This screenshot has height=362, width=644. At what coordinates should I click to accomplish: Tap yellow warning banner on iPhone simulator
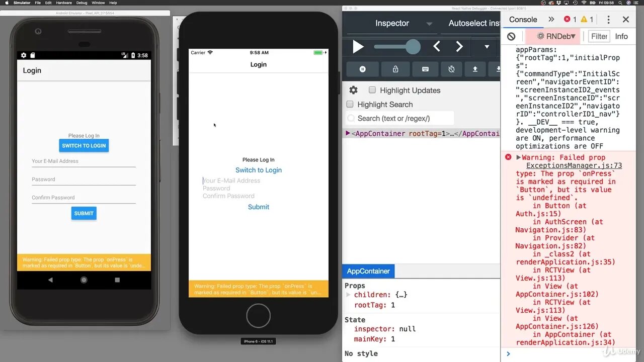click(259, 289)
